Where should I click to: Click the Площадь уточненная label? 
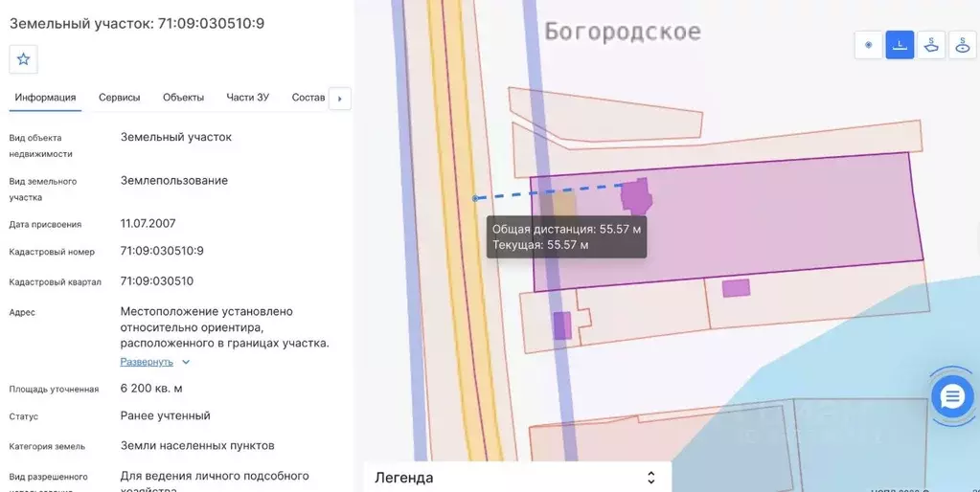point(54,389)
